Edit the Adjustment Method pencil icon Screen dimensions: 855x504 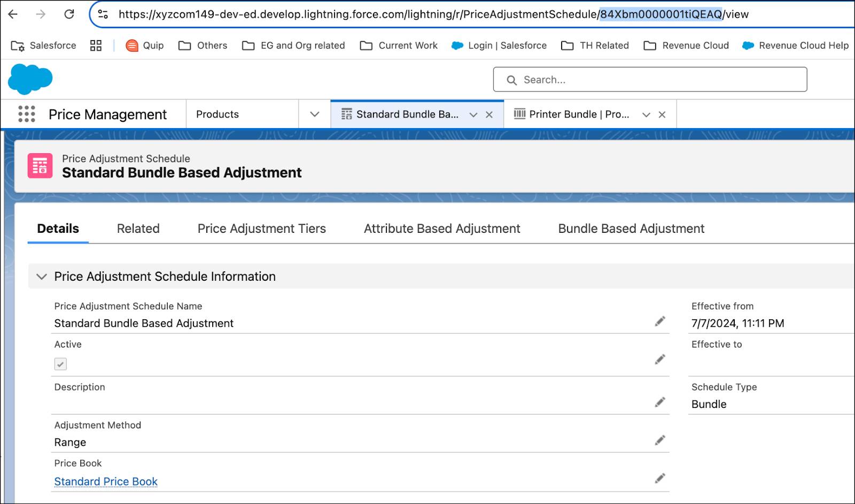pos(660,440)
